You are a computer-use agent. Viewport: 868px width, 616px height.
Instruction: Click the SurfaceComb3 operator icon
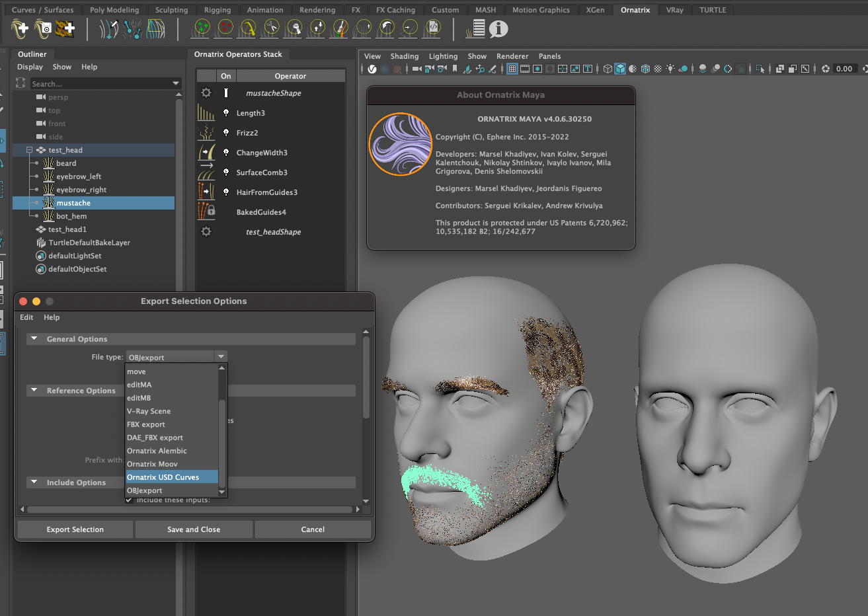206,173
